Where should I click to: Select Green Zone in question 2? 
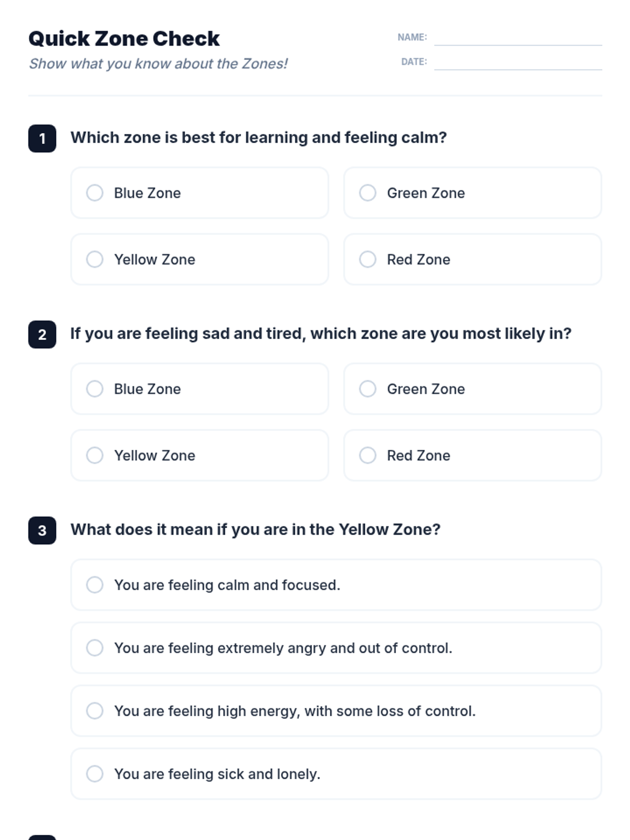click(x=368, y=389)
